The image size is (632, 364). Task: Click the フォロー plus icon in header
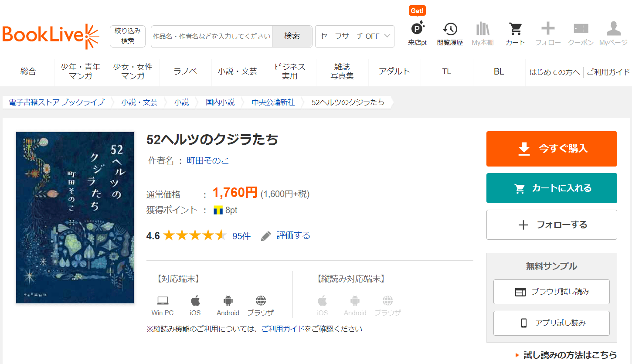point(548,30)
